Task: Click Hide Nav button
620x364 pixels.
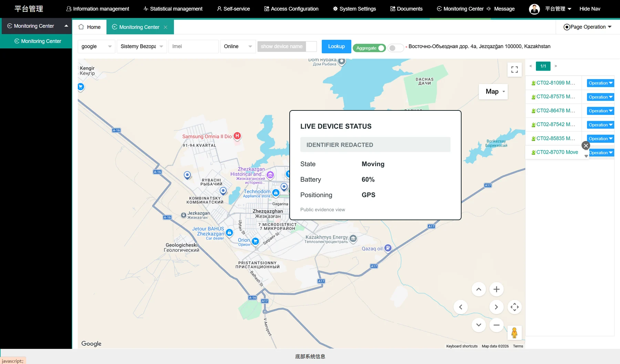Action: 590,9
